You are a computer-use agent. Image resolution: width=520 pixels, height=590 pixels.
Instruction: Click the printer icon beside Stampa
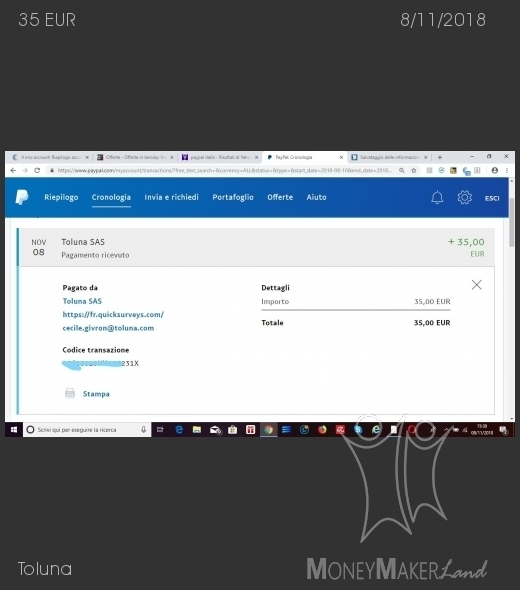pyautogui.click(x=70, y=393)
